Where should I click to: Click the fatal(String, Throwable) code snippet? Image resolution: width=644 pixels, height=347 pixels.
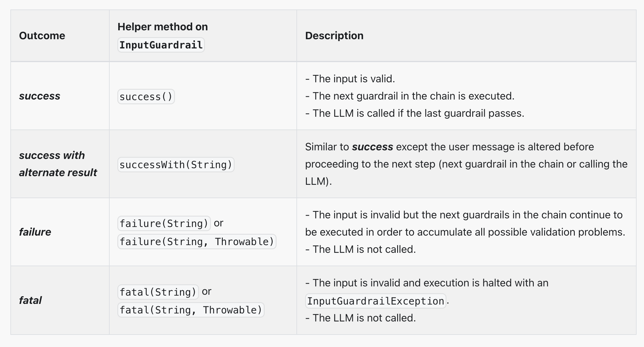pos(191,310)
